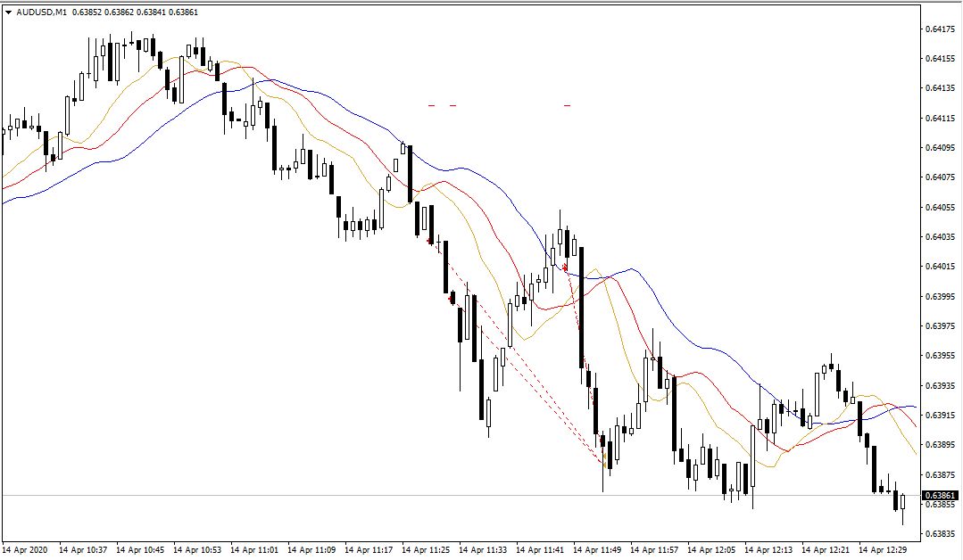Select the 0.64055 price scale label
This screenshot has width=963, height=560.
pos(940,207)
